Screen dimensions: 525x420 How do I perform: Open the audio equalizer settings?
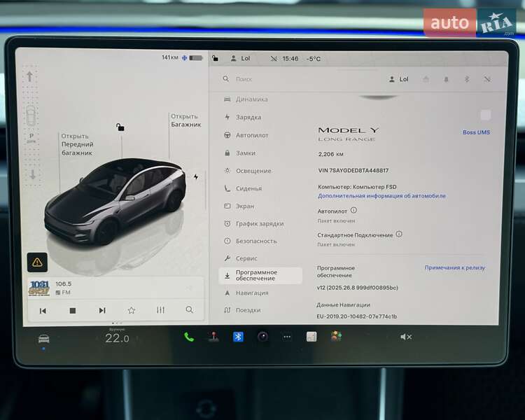click(x=160, y=310)
